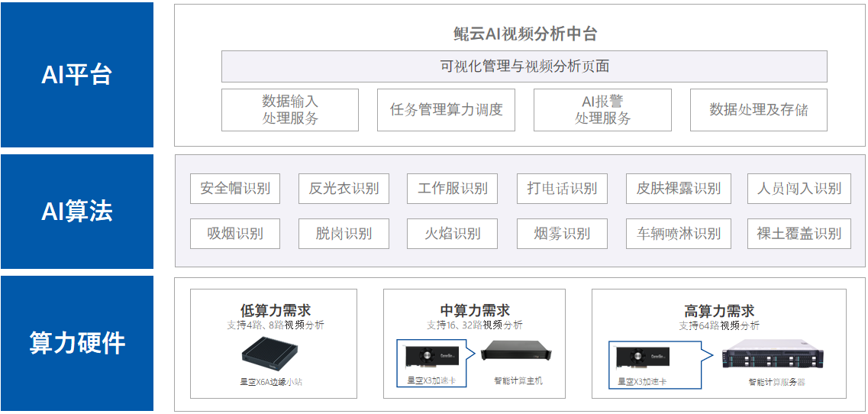Open the AI报警处理服务 box
Screen dimensions: 868x414
(x=602, y=110)
